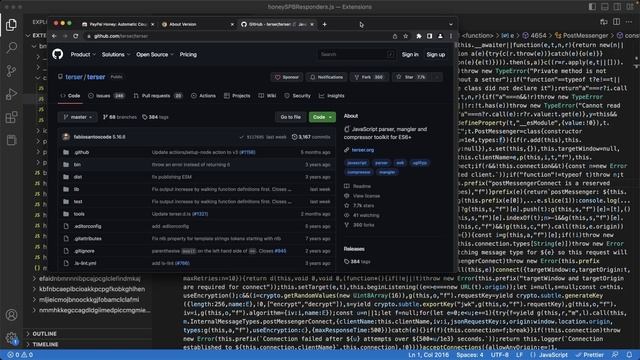Open Accounts icon in VS Code activity bar

11,315
